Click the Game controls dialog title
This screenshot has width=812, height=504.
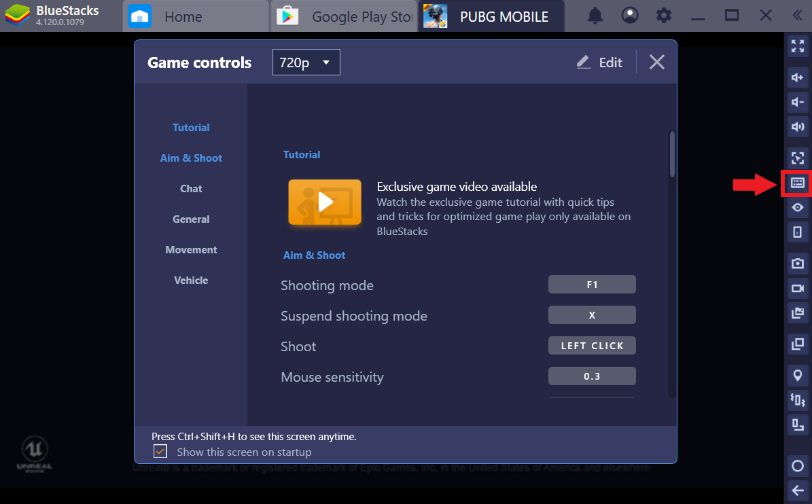tap(199, 62)
